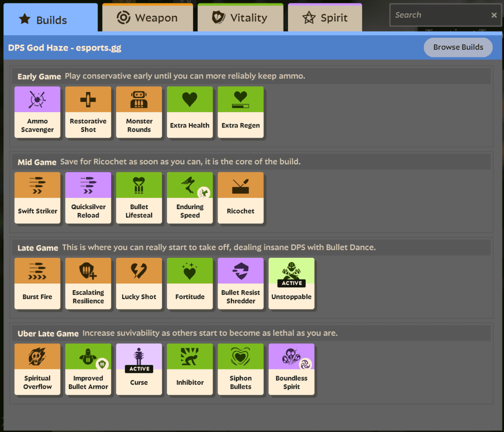Select the Spiritual Overflow item
Screen dimensions: 504x432
pyautogui.click(x=37, y=369)
